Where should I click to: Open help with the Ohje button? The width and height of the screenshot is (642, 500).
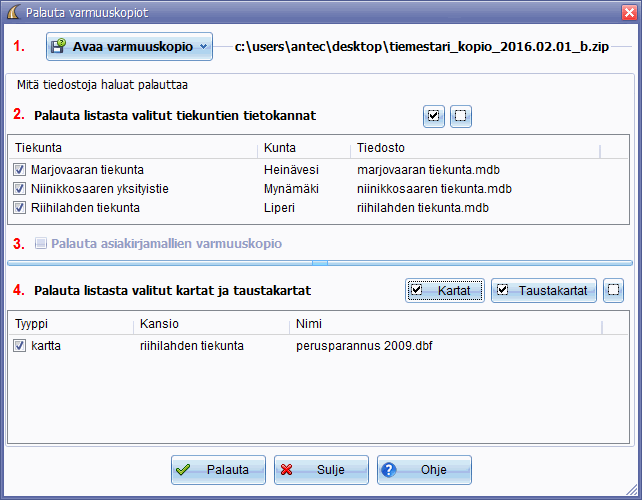coord(424,470)
